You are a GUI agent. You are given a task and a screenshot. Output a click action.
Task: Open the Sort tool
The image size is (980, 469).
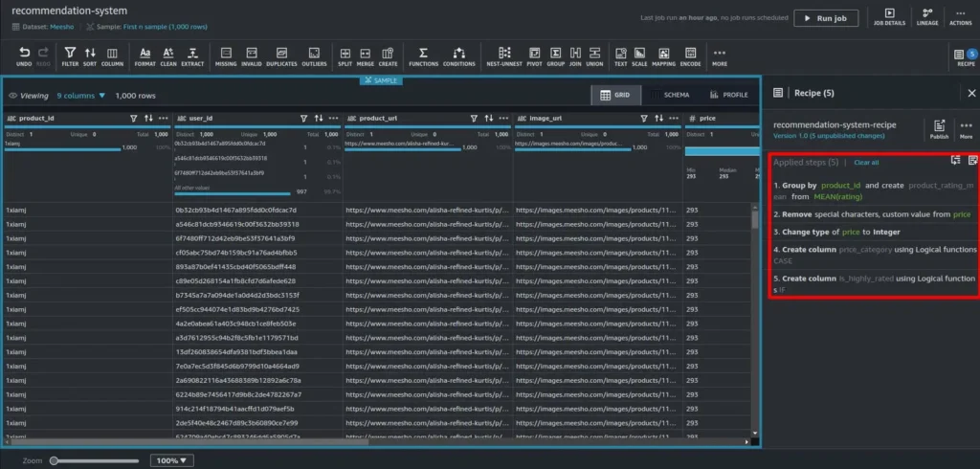(90, 56)
